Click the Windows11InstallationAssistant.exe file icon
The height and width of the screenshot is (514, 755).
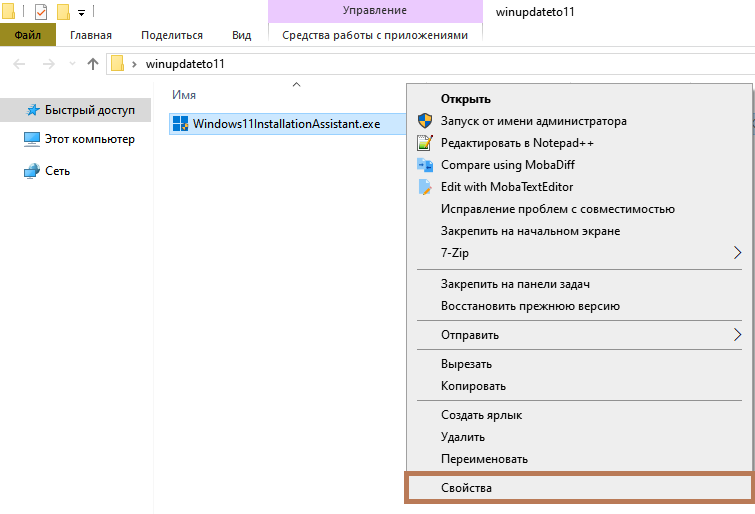pos(180,123)
